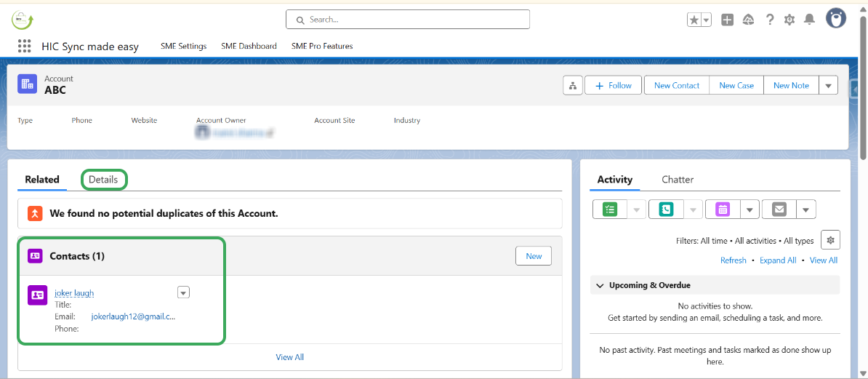Open joker laugh row actions dropdown
This screenshot has height=379, width=868.
pos(183,292)
